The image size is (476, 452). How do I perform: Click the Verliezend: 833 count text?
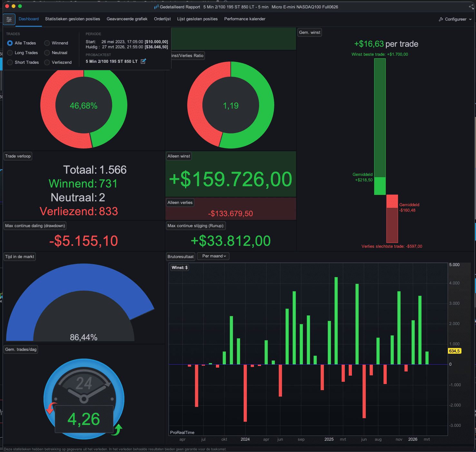pos(79,211)
